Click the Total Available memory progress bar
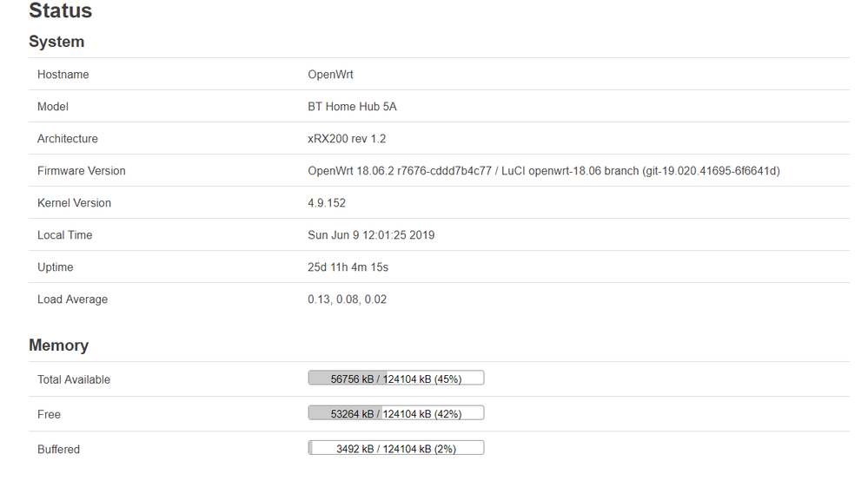The width and height of the screenshot is (868, 487). (x=395, y=378)
